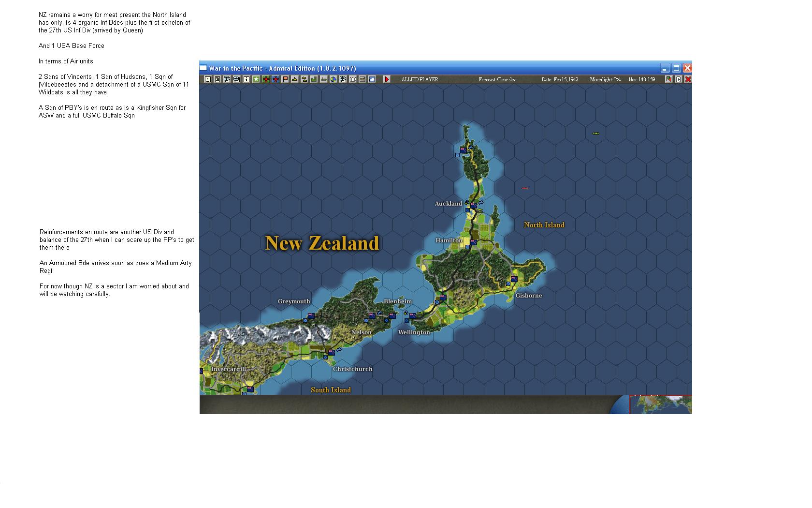The height and width of the screenshot is (508, 812).
Task: Toggle the orange flag map overlay icon
Action: tap(285, 80)
